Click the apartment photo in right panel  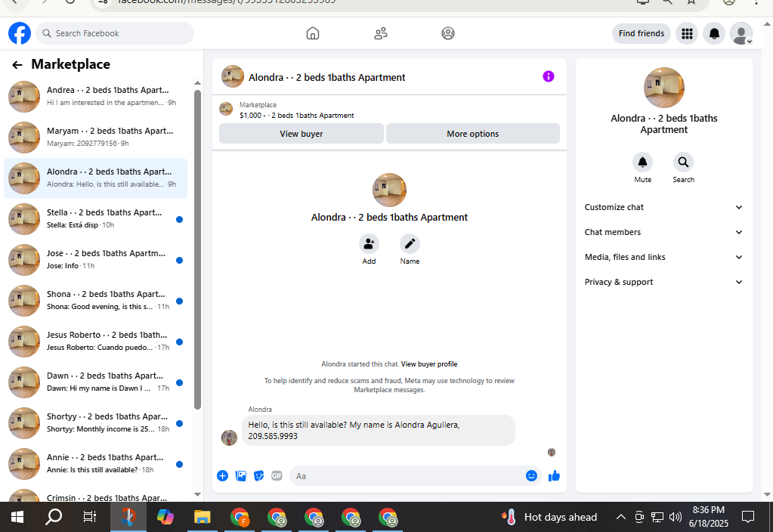(664, 88)
